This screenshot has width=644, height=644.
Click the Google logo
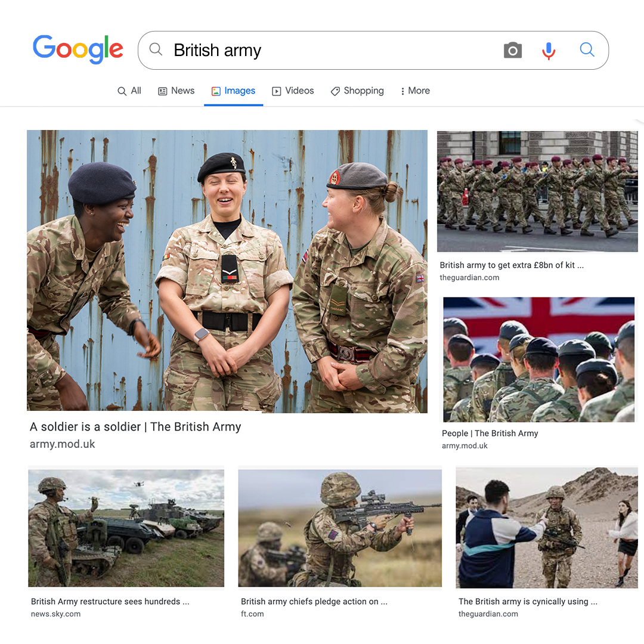click(x=78, y=49)
